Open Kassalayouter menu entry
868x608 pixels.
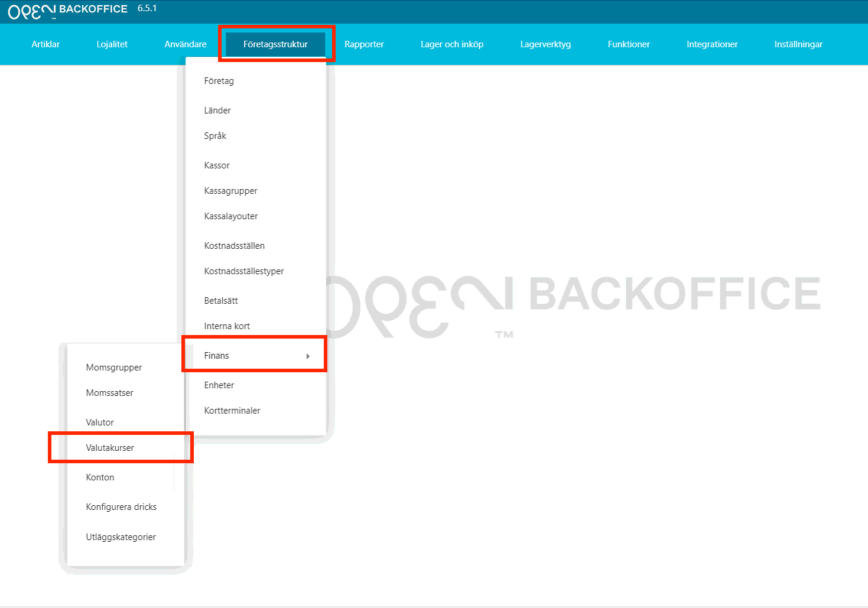[x=231, y=216]
